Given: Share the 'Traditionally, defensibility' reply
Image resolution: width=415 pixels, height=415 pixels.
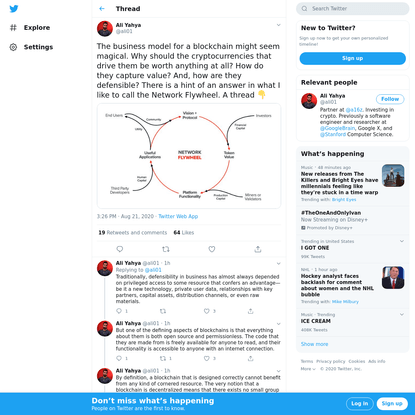Looking at the screenshot, I should point(251,311).
